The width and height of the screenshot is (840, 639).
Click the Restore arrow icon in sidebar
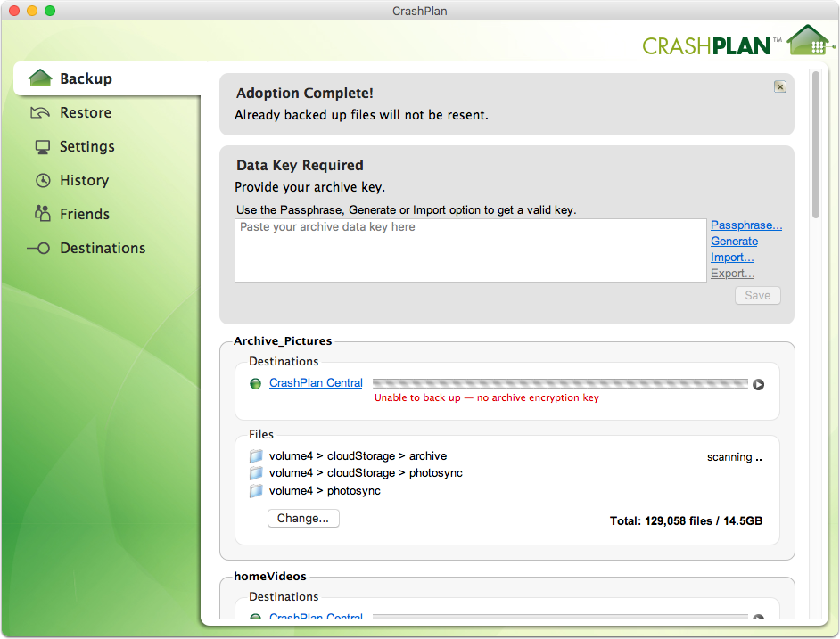click(x=40, y=112)
